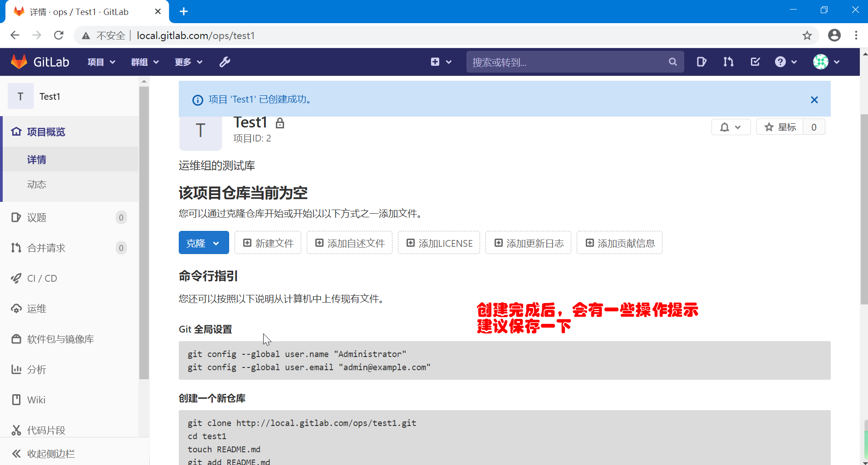Image resolution: width=868 pixels, height=465 pixels.
Task: Click the private lock icon beside Test1
Action: click(x=280, y=123)
